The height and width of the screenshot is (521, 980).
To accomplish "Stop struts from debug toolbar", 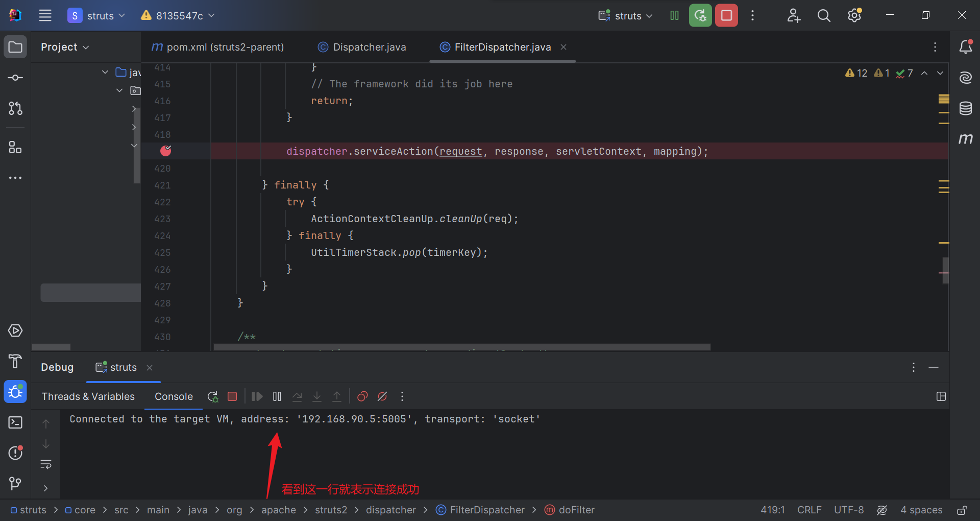I will pyautogui.click(x=232, y=396).
